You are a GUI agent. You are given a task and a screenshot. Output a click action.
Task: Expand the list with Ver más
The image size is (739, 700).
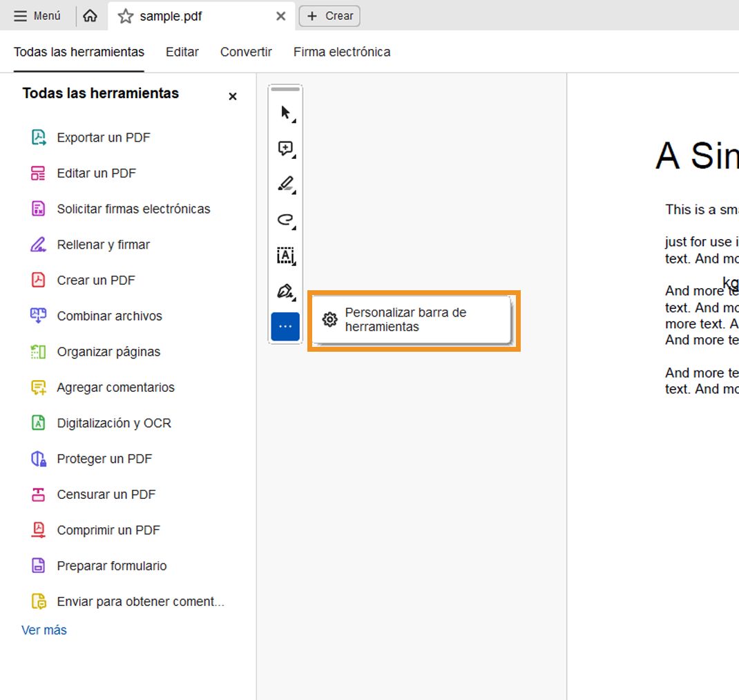44,630
